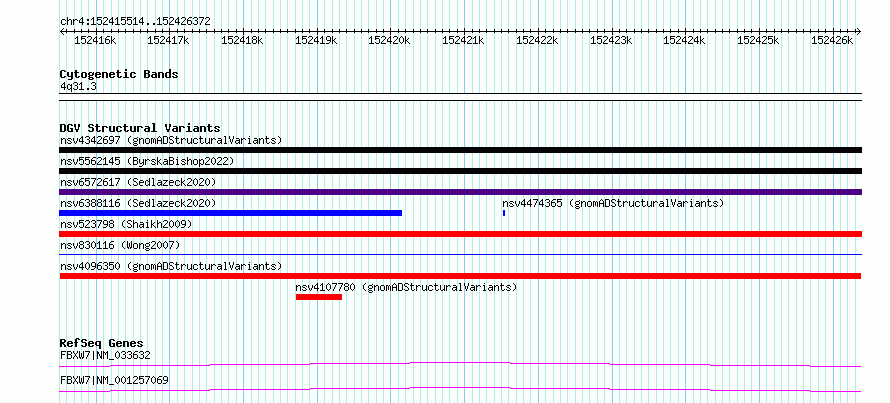Click the 152421k ruler tick label

(463, 40)
